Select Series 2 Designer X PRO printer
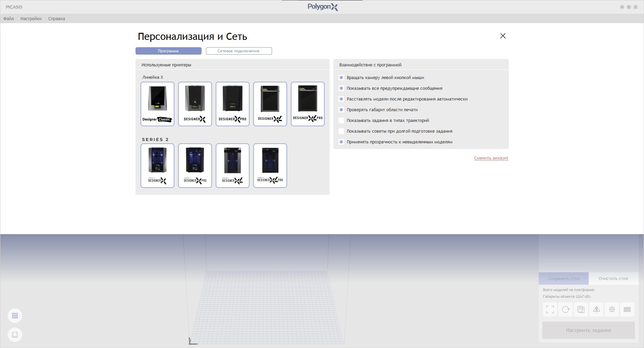The height and width of the screenshot is (348, 644). (195, 165)
